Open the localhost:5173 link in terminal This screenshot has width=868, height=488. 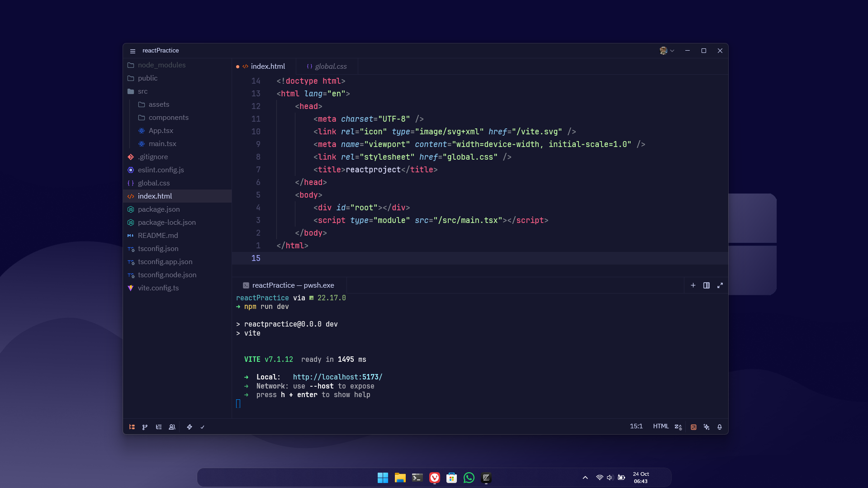[337, 377]
